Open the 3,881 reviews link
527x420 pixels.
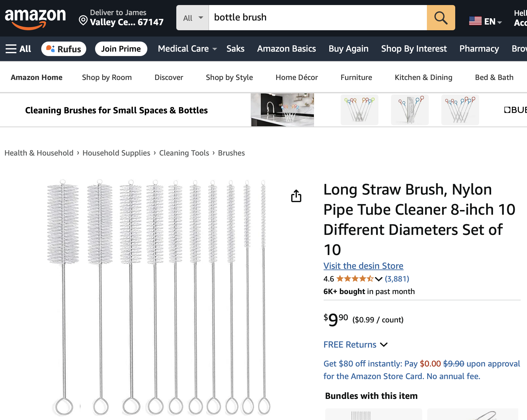click(x=397, y=279)
